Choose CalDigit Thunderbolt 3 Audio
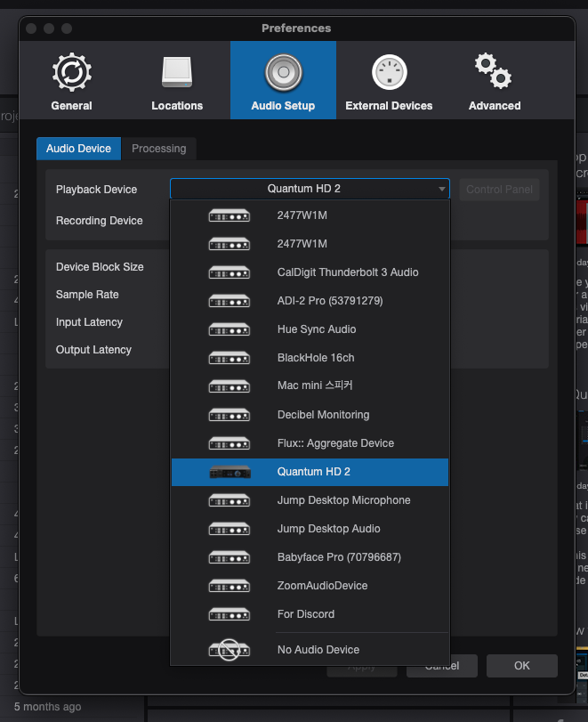This screenshot has height=722, width=588. point(310,272)
